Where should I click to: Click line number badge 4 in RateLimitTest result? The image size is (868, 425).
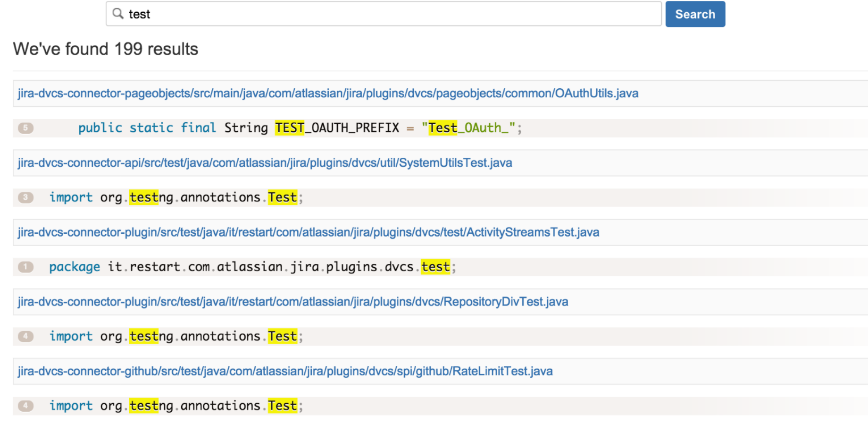[25, 406]
